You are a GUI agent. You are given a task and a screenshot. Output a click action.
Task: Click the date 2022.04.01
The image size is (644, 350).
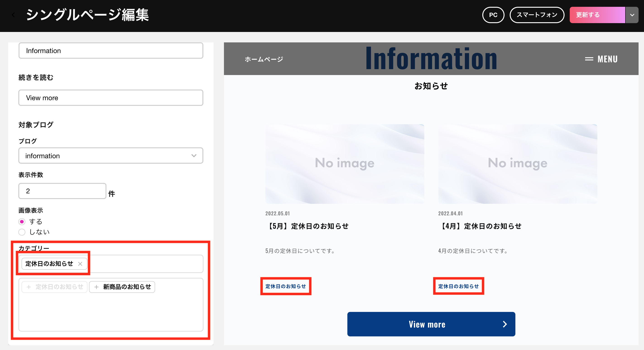tap(450, 213)
